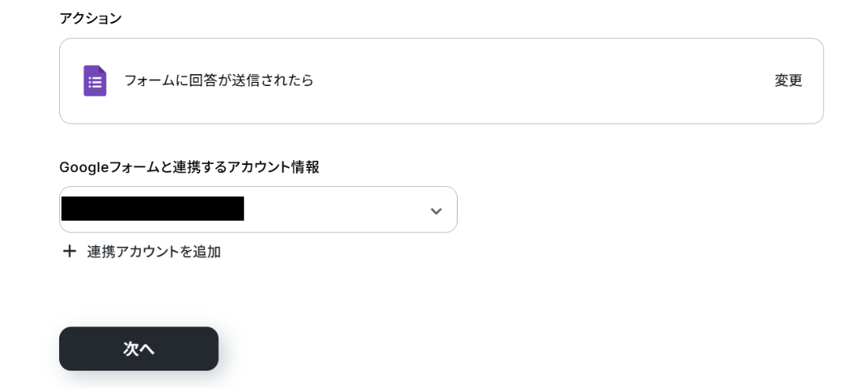Click the plus icon for adding account

click(x=69, y=252)
